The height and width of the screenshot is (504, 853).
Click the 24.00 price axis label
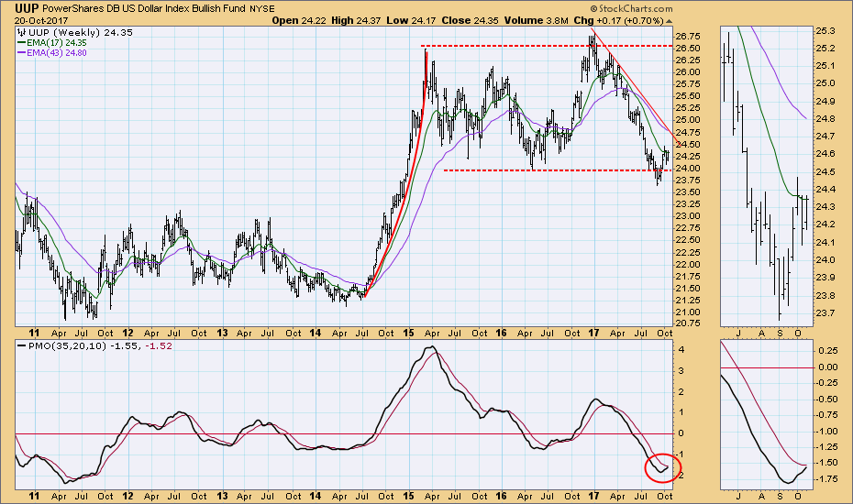tap(688, 168)
